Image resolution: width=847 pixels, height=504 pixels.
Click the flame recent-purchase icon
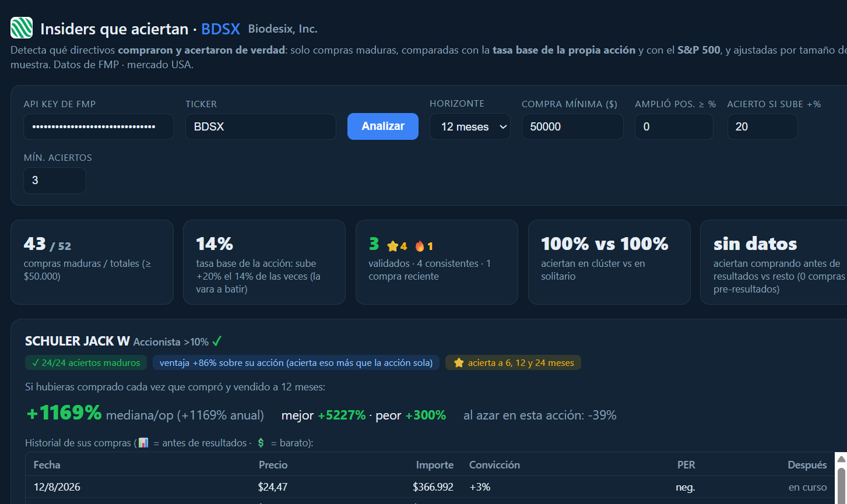coord(420,246)
